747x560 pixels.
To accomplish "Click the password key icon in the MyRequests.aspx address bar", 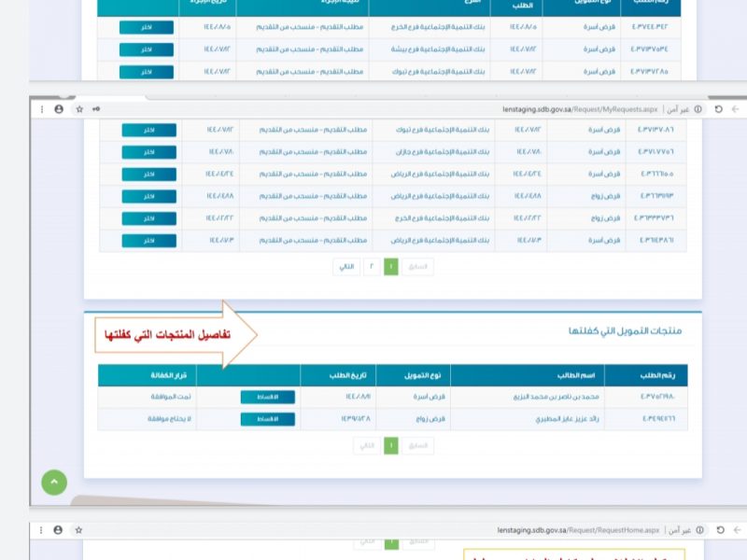I will (96, 109).
